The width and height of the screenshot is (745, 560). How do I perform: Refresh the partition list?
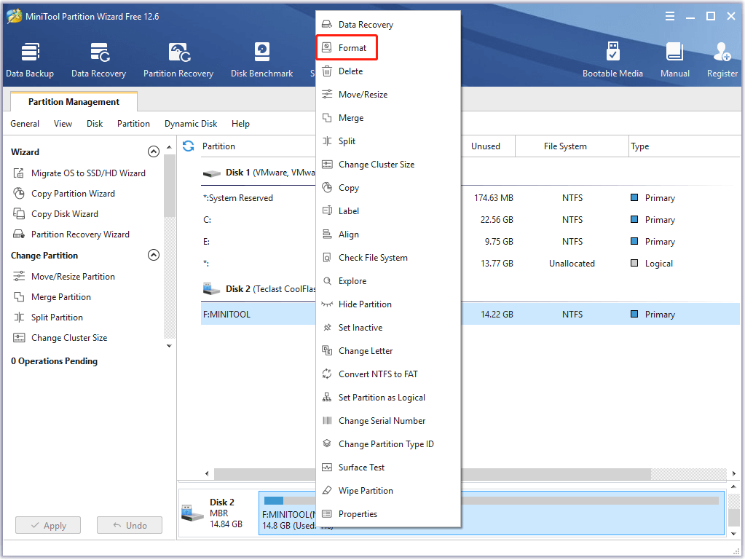point(188,146)
